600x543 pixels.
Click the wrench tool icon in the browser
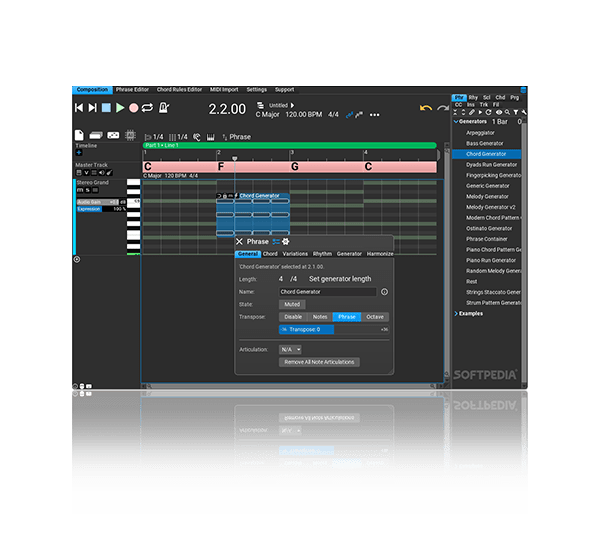(524, 113)
